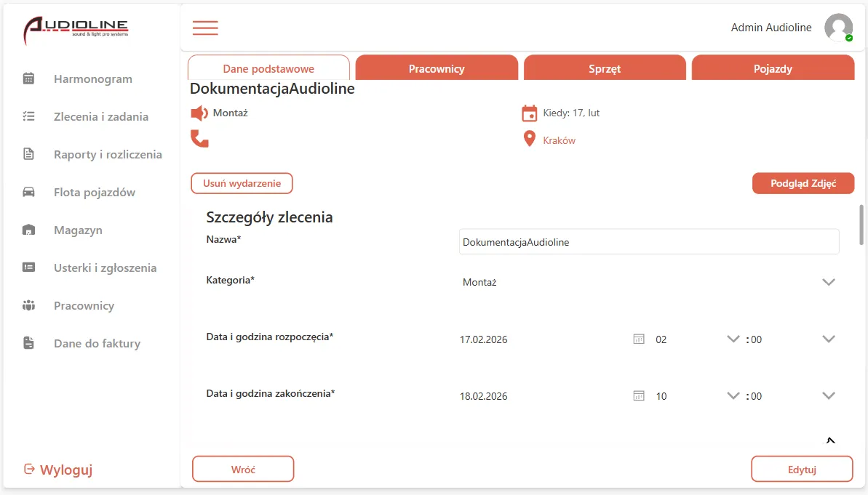Image resolution: width=868 pixels, height=495 pixels.
Task: Click the Magazyn warehouse icon
Action: pyautogui.click(x=29, y=230)
